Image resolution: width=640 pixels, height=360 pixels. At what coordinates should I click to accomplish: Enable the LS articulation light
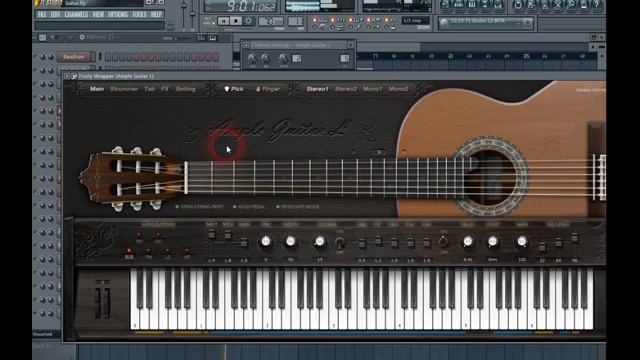(x=168, y=250)
